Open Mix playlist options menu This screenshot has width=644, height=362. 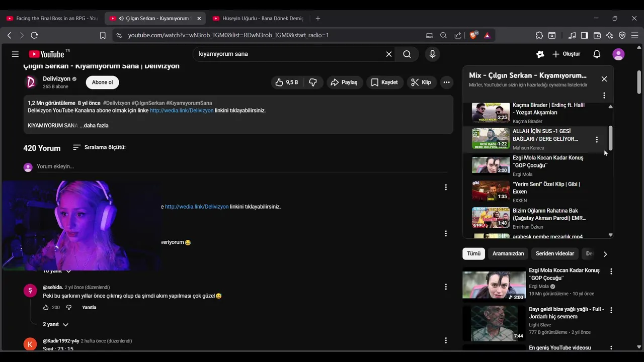[604, 95]
